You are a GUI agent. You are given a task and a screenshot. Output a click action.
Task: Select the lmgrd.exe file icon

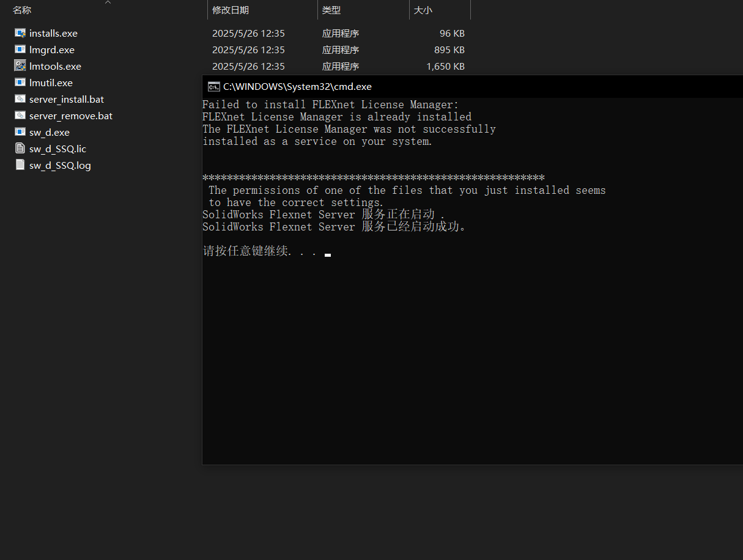[x=20, y=50]
